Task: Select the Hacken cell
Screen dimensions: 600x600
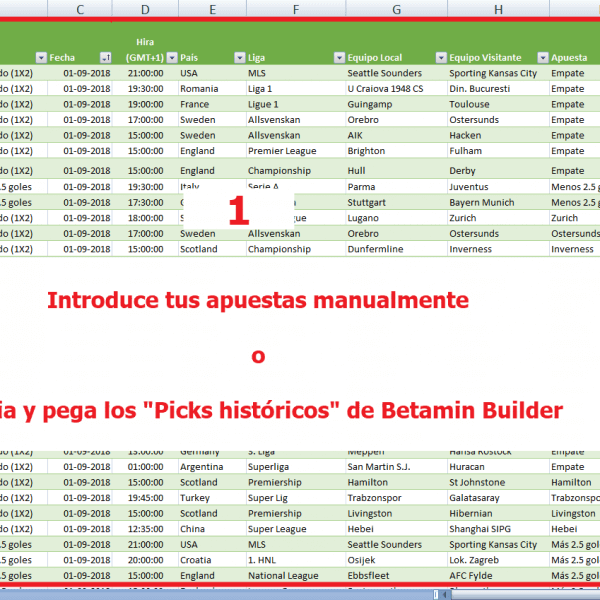Action: [498, 135]
